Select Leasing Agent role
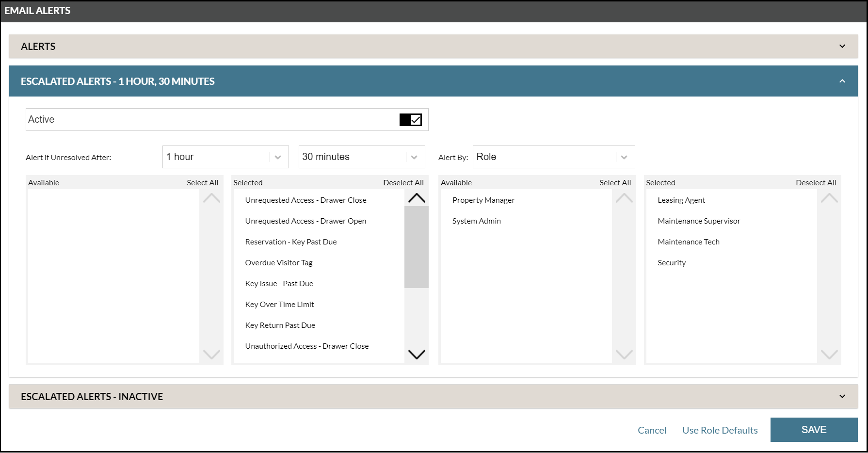Screen dimensions: 868x453 (681, 200)
